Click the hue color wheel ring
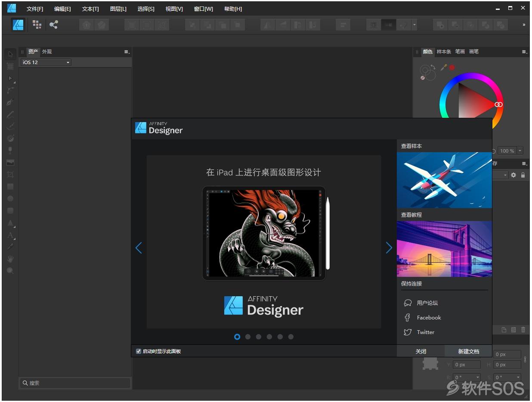Image resolution: width=532 pixels, height=402 pixels. 471,77
